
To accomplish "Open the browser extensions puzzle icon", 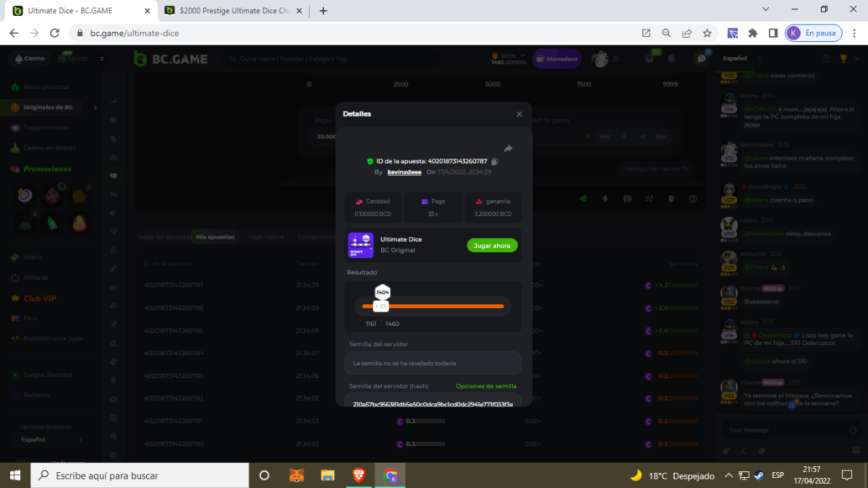I will [753, 33].
